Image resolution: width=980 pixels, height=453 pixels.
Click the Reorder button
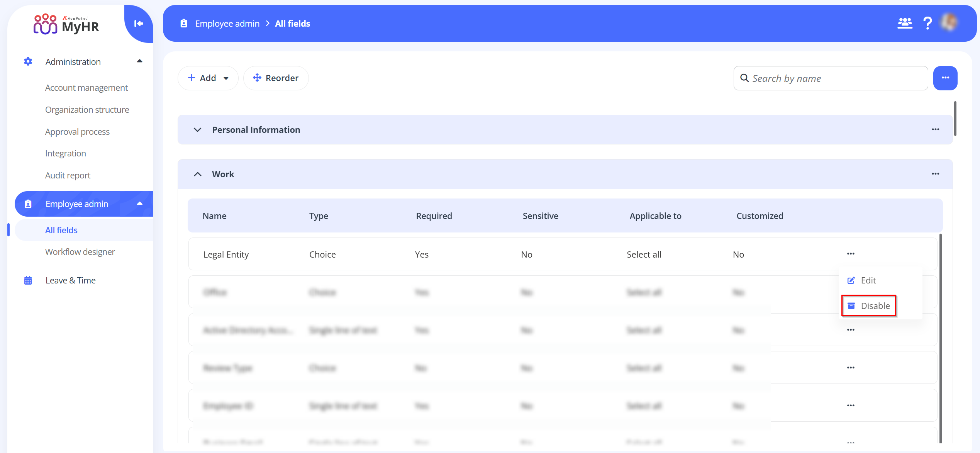pos(276,78)
